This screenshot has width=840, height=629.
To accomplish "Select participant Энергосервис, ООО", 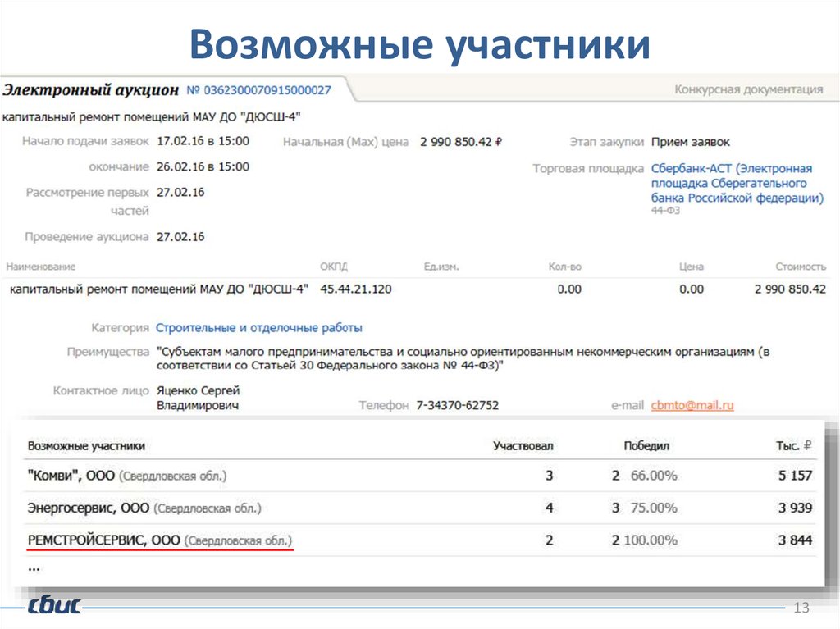I will point(144,508).
